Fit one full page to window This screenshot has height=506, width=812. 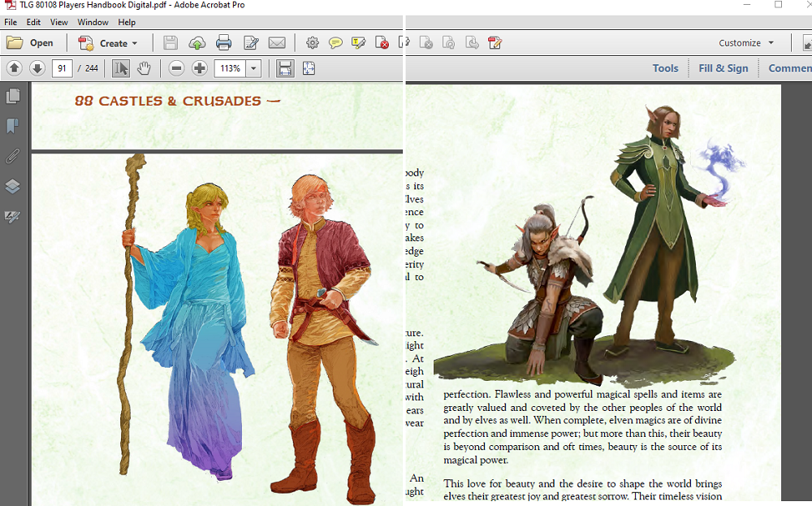pyautogui.click(x=309, y=68)
